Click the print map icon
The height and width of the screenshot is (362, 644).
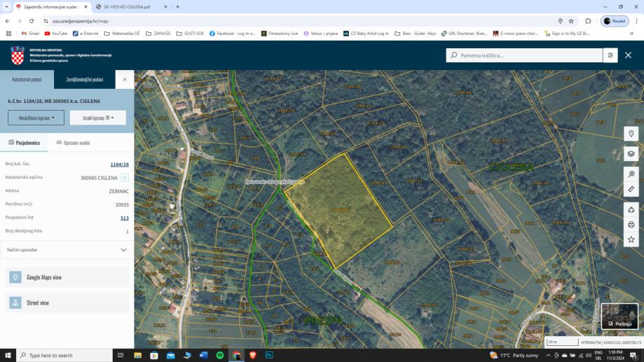[631, 225]
